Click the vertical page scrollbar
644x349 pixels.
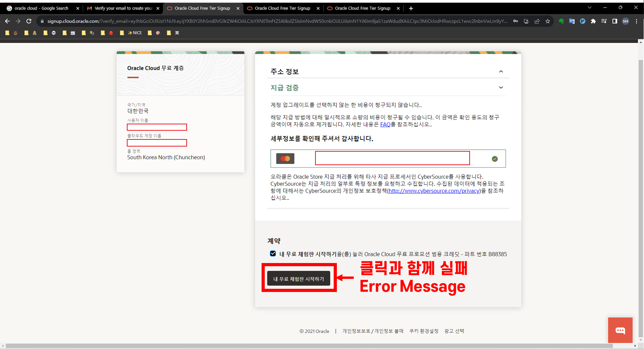tap(641, 198)
